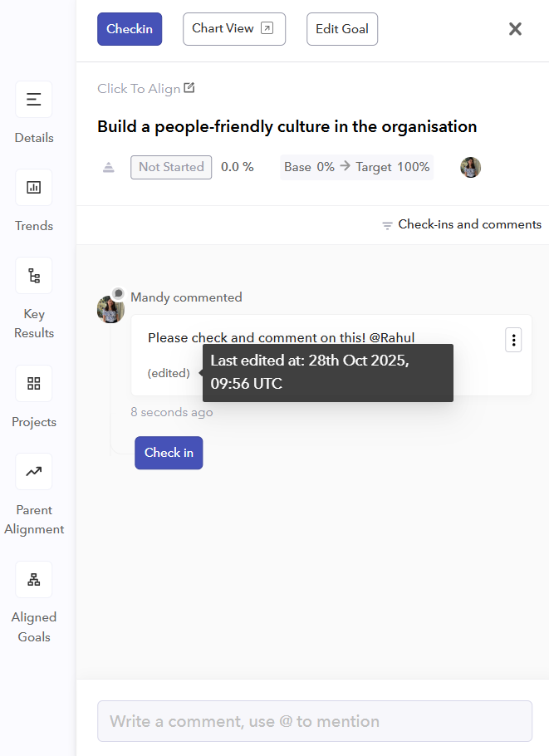Click the goal owner's avatar thumbnail
Image resolution: width=549 pixels, height=756 pixels.
click(471, 167)
